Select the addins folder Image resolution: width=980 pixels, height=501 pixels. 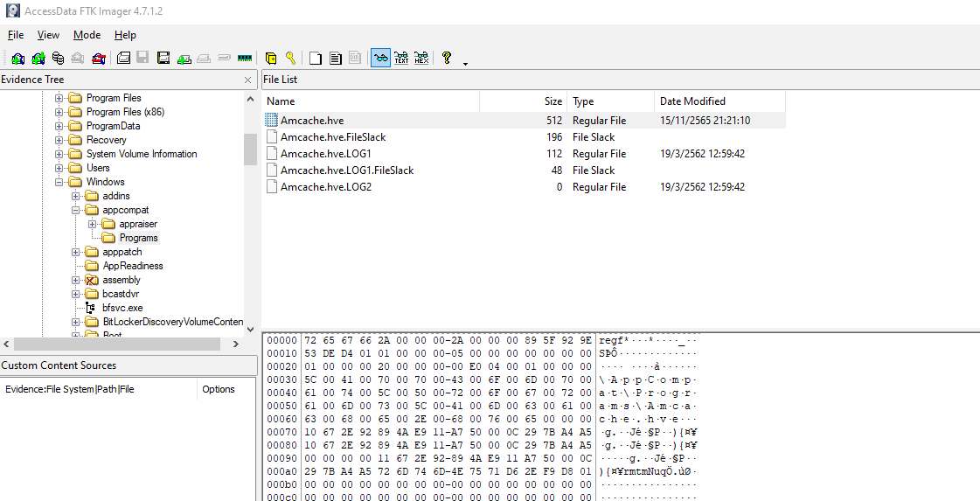click(116, 196)
